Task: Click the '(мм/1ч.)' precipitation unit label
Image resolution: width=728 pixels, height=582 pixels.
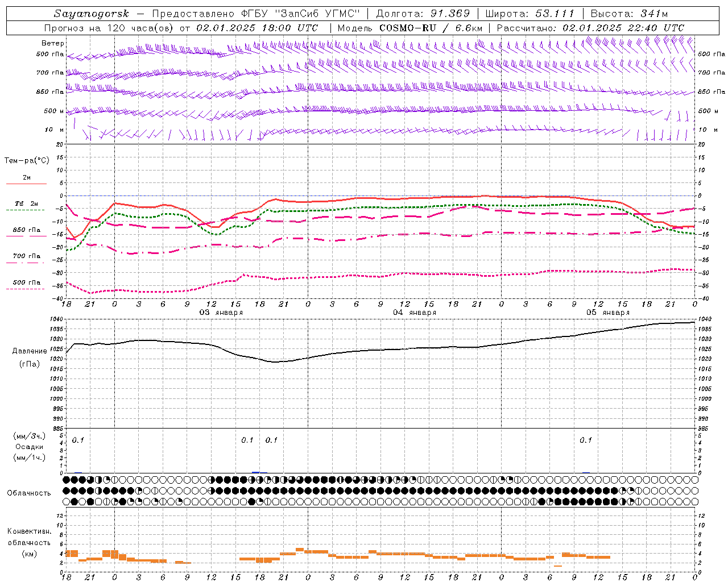Action: click(29, 458)
